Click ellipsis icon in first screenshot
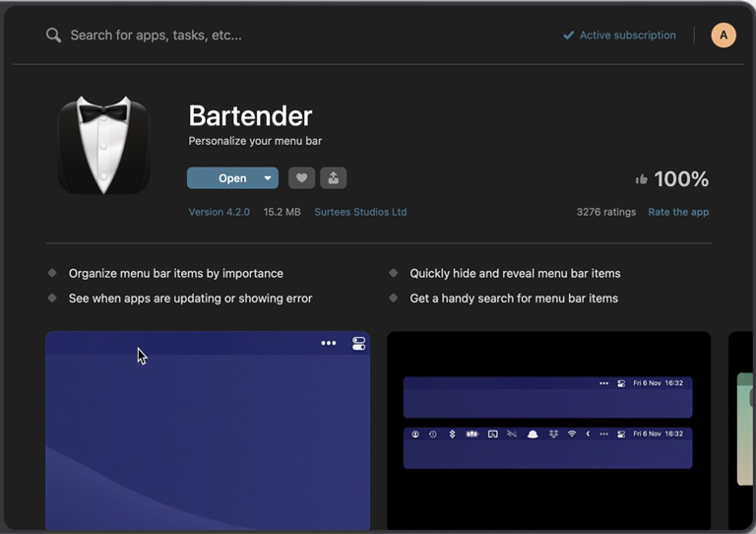This screenshot has width=756, height=534. [x=329, y=343]
